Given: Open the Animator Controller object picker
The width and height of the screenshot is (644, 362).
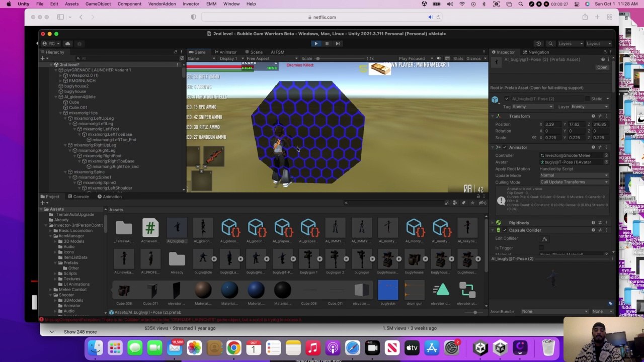Looking at the screenshot, I should (606, 155).
